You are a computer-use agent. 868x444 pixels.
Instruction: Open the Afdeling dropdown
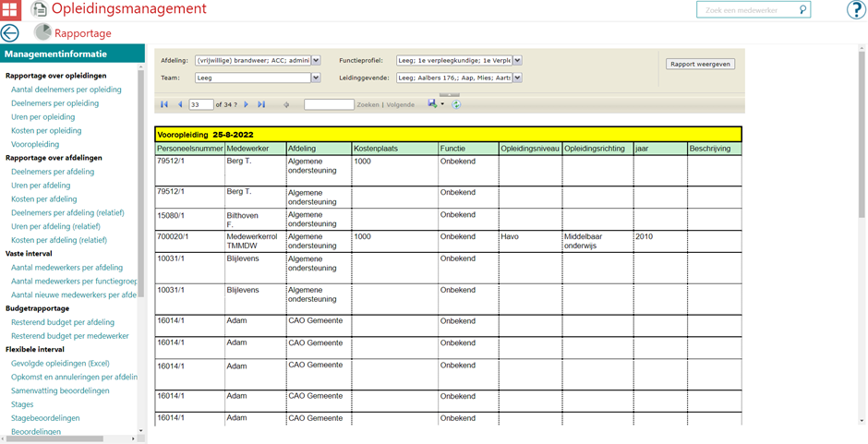click(316, 60)
